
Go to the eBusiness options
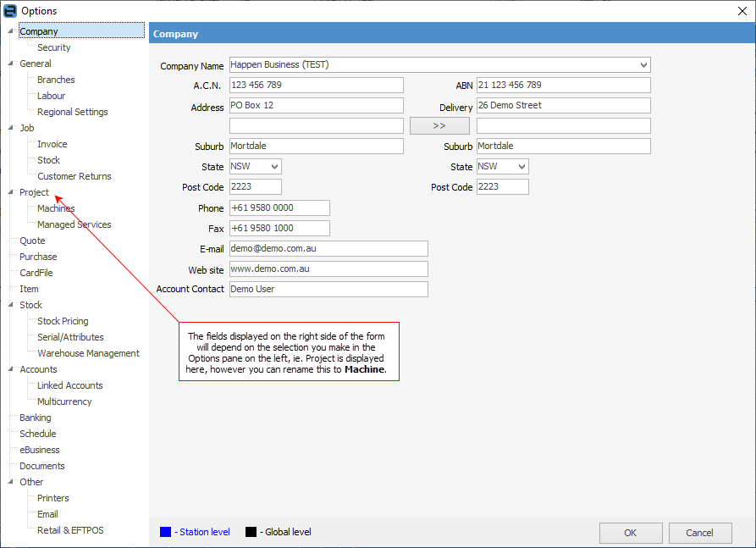(40, 450)
